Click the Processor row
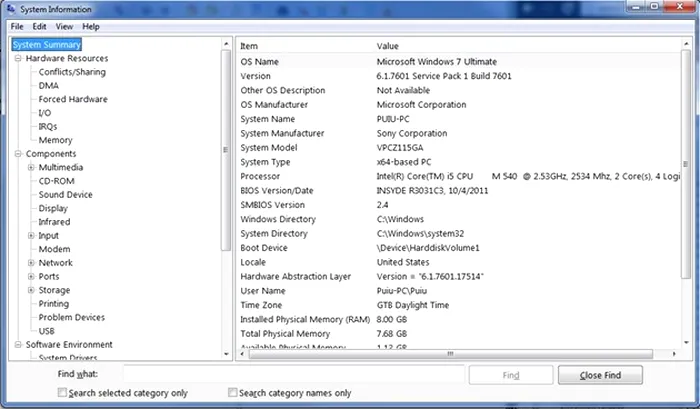This screenshot has width=700, height=409. (458, 176)
